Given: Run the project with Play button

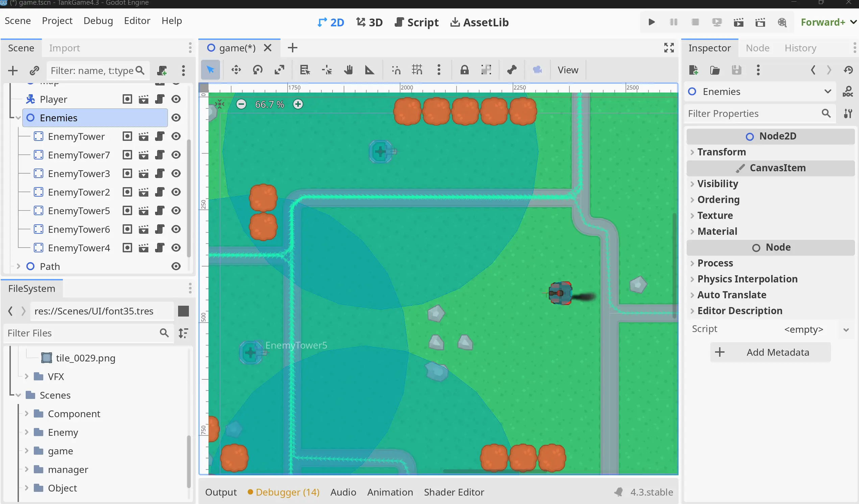Looking at the screenshot, I should [x=652, y=22].
